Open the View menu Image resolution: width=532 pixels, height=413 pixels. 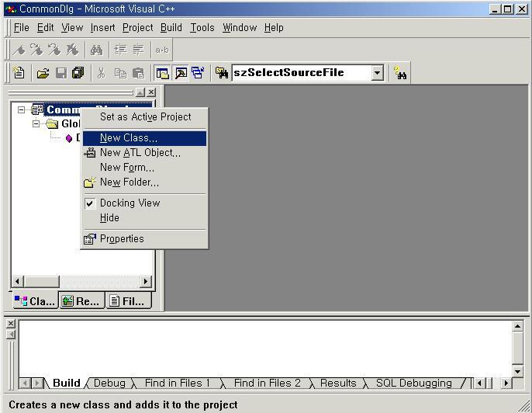(x=72, y=27)
